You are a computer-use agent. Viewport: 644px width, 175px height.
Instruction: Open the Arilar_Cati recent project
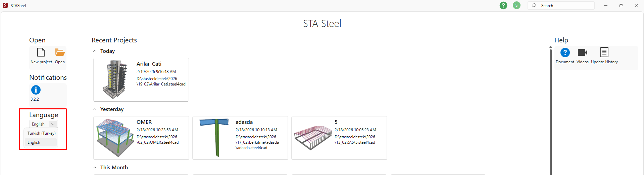[141, 80]
